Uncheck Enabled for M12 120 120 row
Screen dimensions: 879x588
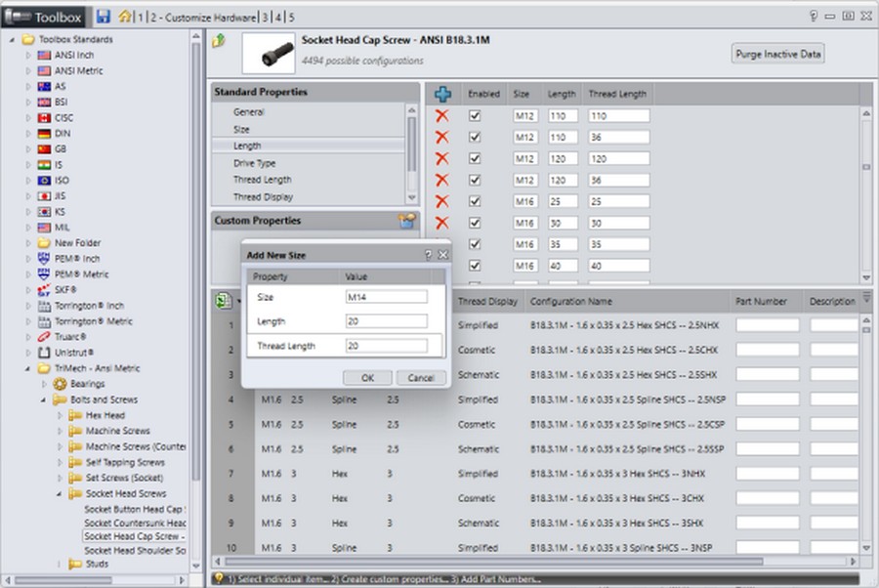tap(475, 158)
